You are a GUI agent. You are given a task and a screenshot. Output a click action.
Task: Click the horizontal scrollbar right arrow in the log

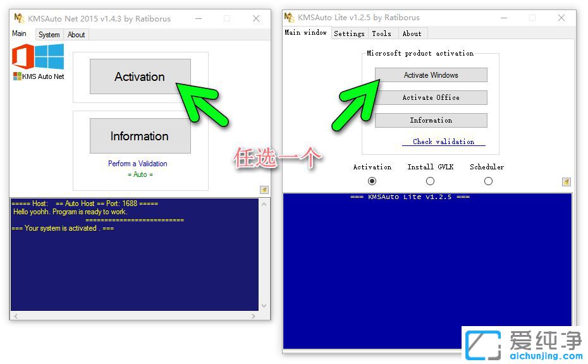pyautogui.click(x=254, y=315)
